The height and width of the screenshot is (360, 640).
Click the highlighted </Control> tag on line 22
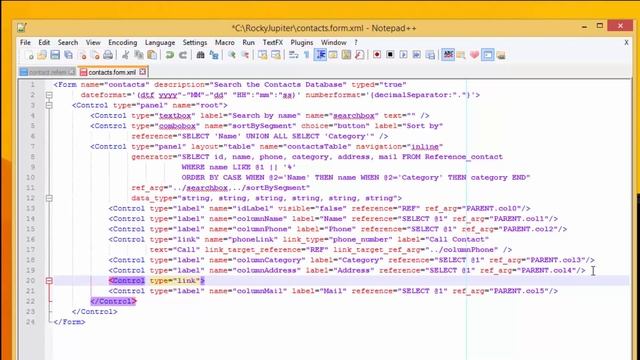click(113, 301)
